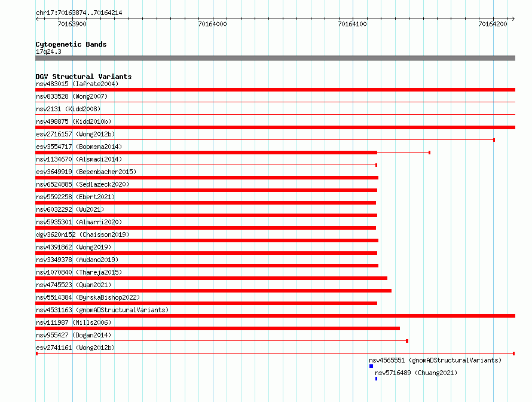Click the 70164100 ruler position
This screenshot has height=402, width=532.
pos(353,24)
